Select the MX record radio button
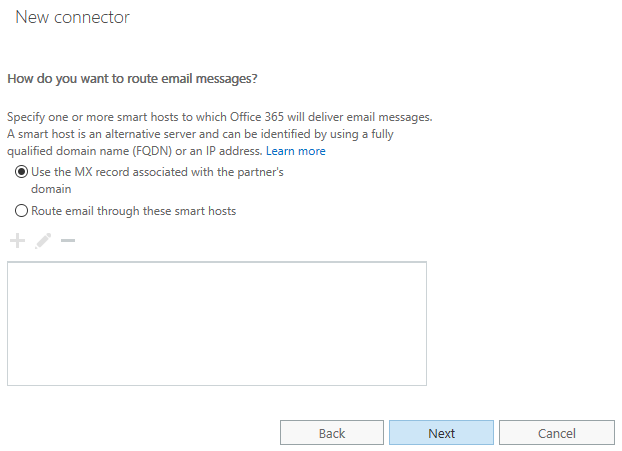The height and width of the screenshot is (451, 622). coord(21,173)
